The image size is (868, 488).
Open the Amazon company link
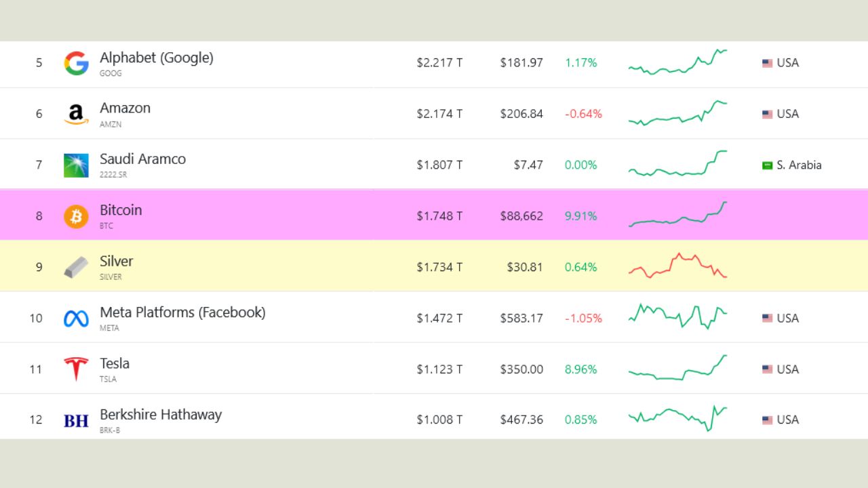125,108
